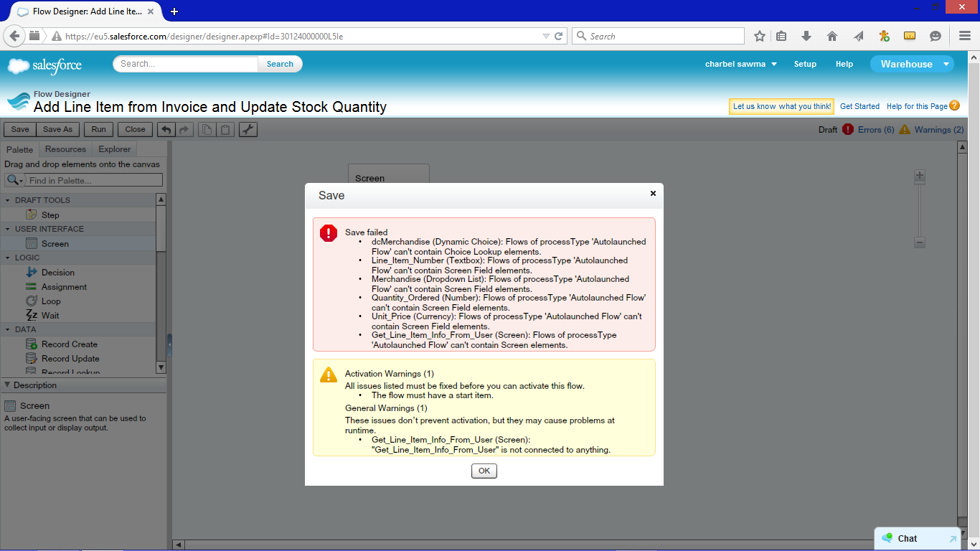Viewport: 980px width, 551px height.
Task: Select the Decision element icon
Action: (31, 273)
